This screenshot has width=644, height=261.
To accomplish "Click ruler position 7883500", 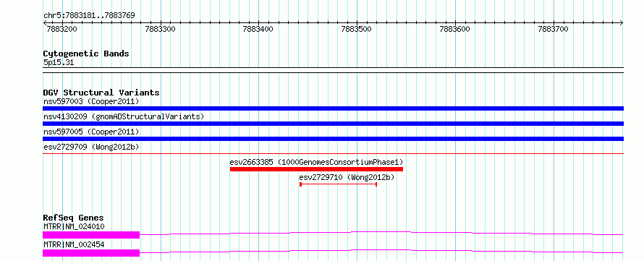I will point(357,29).
